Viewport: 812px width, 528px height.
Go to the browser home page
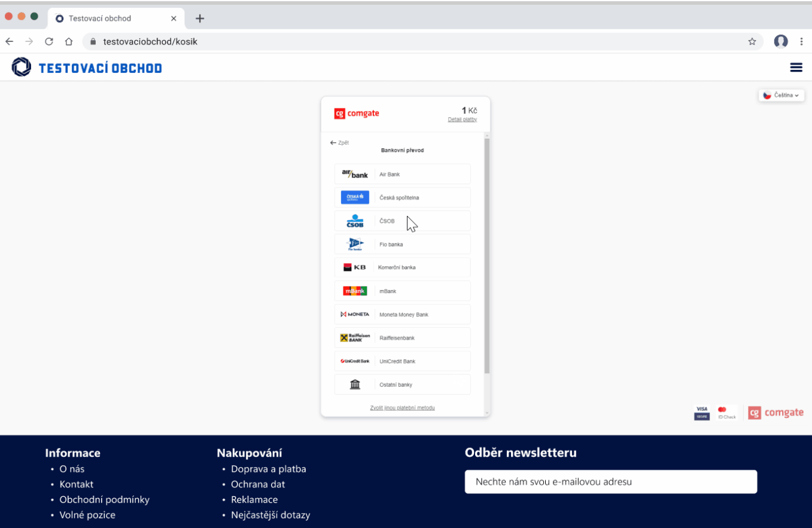[69, 42]
